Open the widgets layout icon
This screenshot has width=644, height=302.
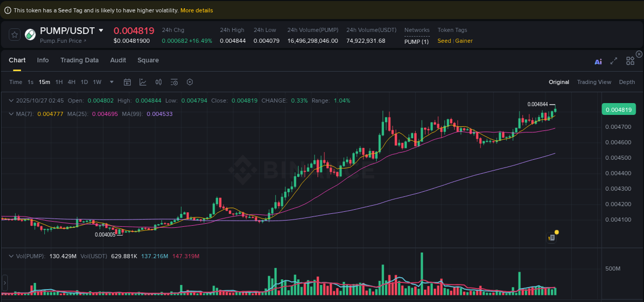click(630, 61)
